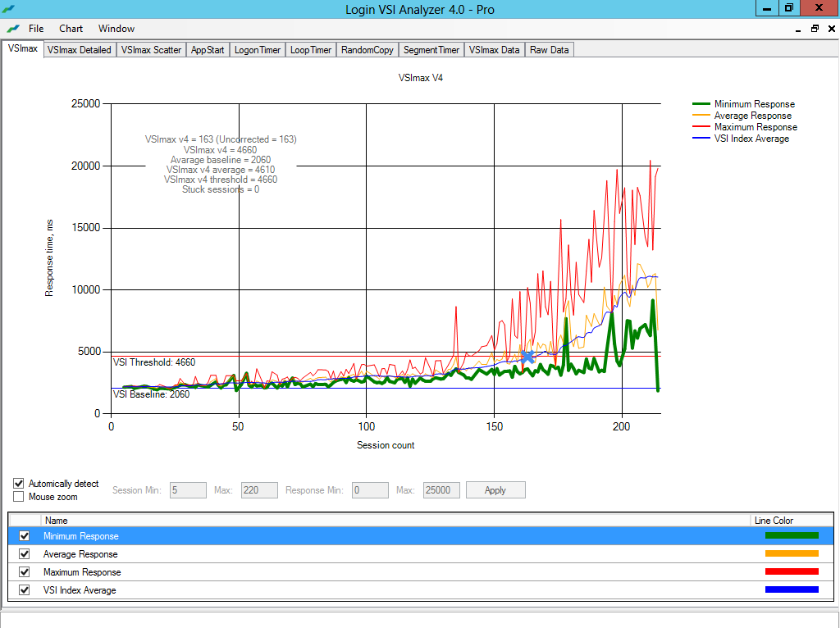The height and width of the screenshot is (628, 840).
Task: Click the Response Min input field
Action: (370, 490)
